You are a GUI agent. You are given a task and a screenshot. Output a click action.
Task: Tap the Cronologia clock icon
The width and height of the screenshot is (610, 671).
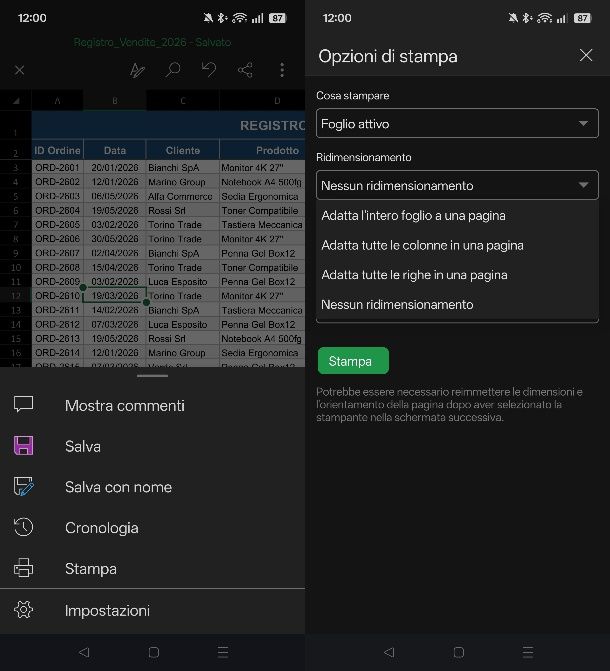(24, 527)
